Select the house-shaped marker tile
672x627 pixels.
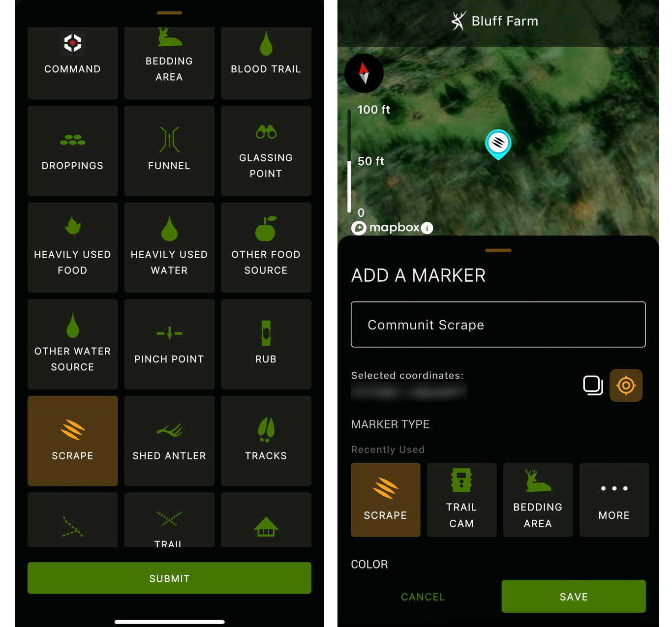tap(266, 520)
